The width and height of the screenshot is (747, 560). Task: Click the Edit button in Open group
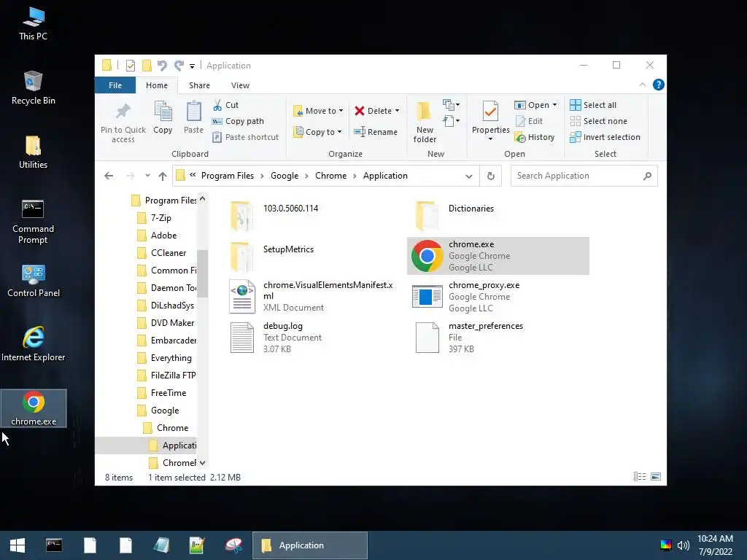click(530, 121)
